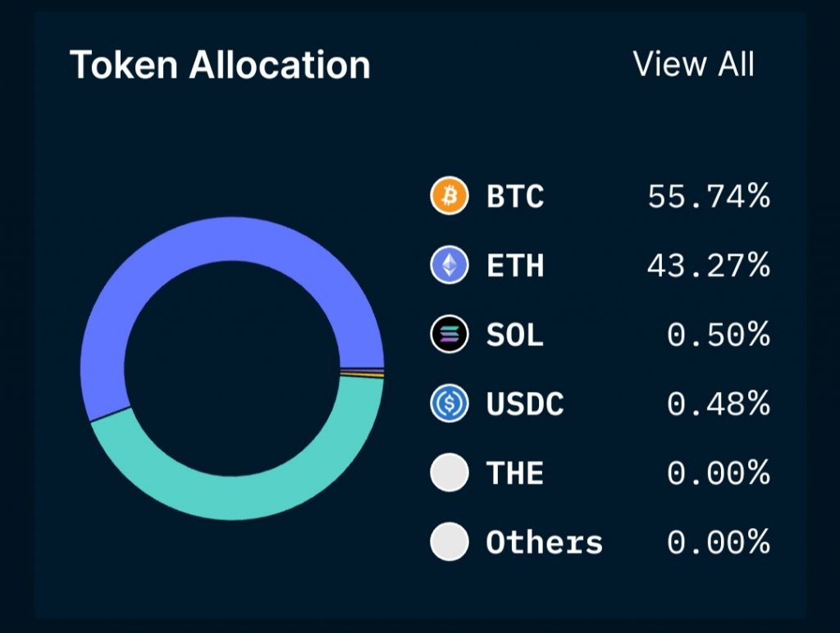Select the ETH token label
Screen dimensions: 840x633
coord(515,266)
